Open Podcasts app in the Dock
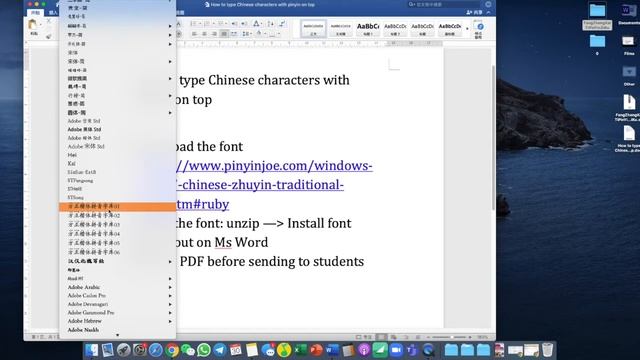The image size is (640, 360). coord(364,350)
